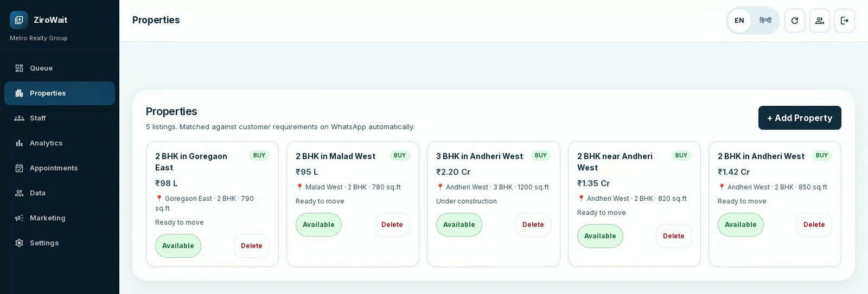This screenshot has height=294, width=868.
Task: Click the price ₹2.20 Cr
Action: [454, 172]
